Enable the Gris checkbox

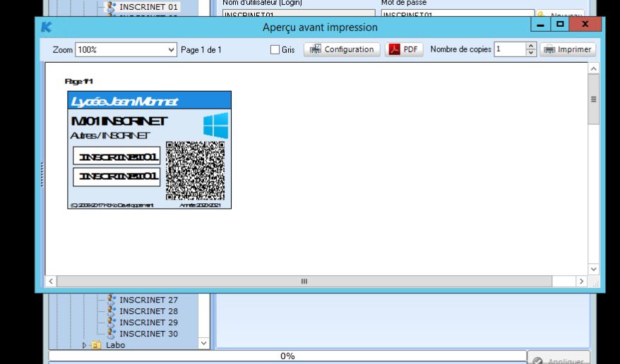point(275,50)
